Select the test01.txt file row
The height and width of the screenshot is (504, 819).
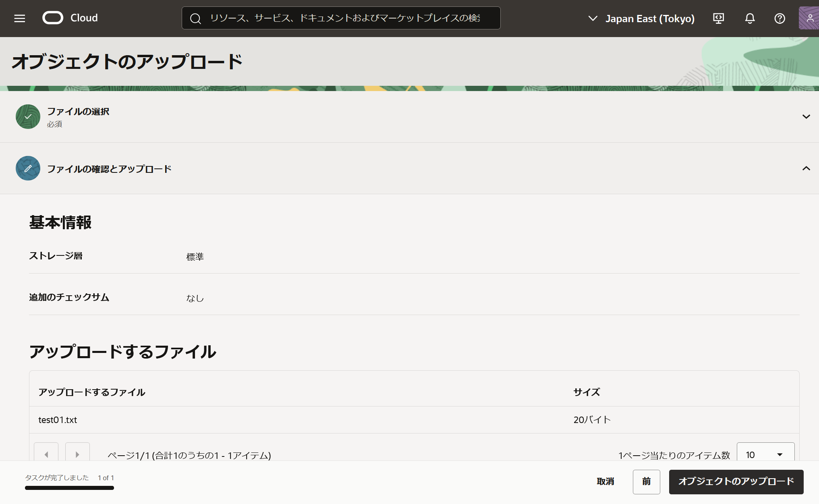(x=58, y=419)
